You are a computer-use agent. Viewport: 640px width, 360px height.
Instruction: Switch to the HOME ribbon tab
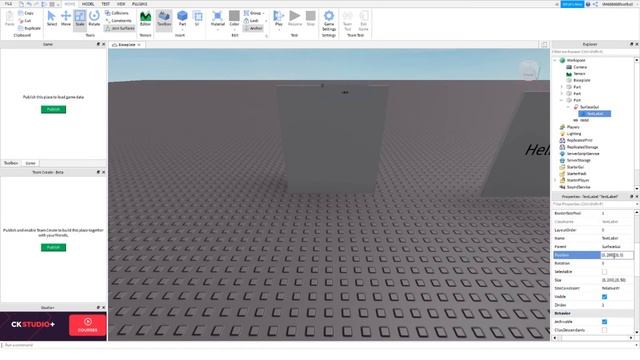coord(69,4)
